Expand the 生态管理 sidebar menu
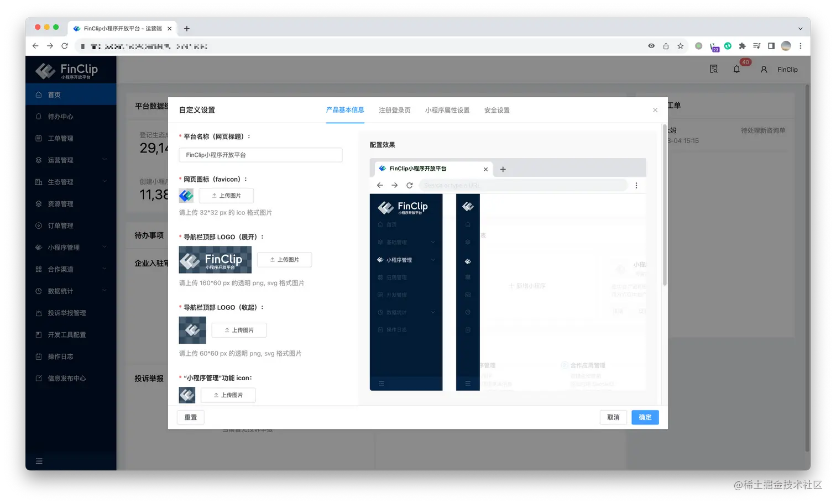Image resolution: width=836 pixels, height=504 pixels. click(71, 182)
